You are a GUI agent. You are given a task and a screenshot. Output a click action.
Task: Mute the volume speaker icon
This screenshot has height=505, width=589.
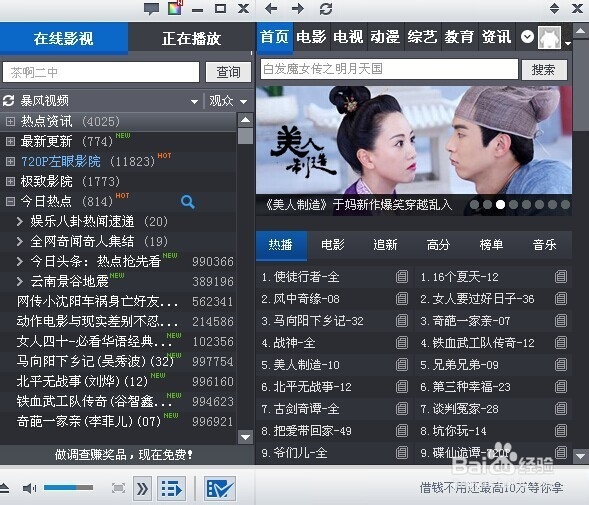tap(29, 488)
